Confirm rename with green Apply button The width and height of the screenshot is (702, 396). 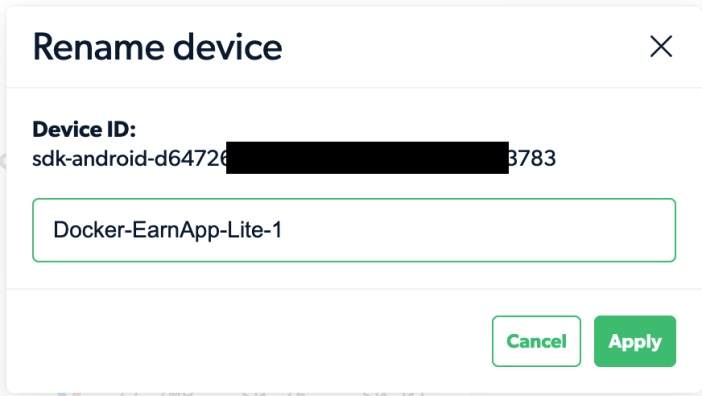(635, 341)
